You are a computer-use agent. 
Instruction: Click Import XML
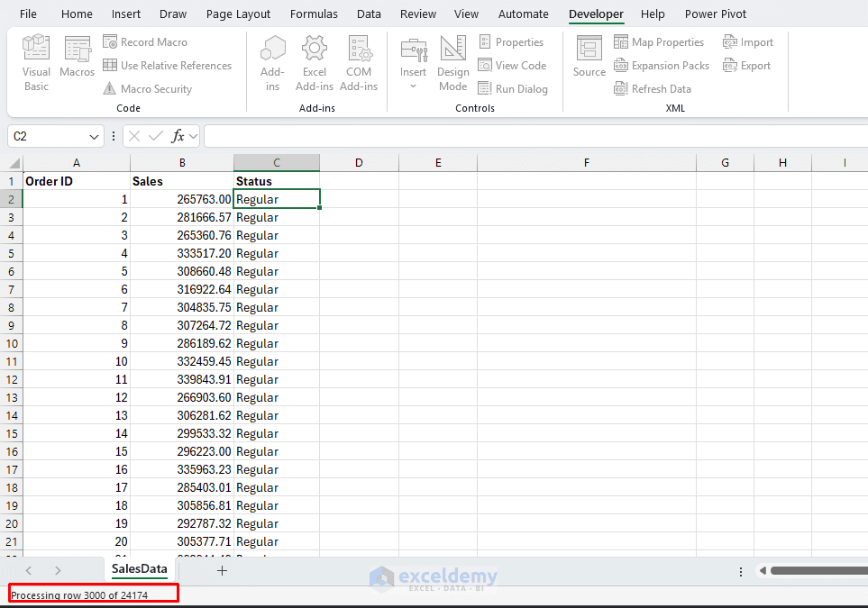pos(748,42)
